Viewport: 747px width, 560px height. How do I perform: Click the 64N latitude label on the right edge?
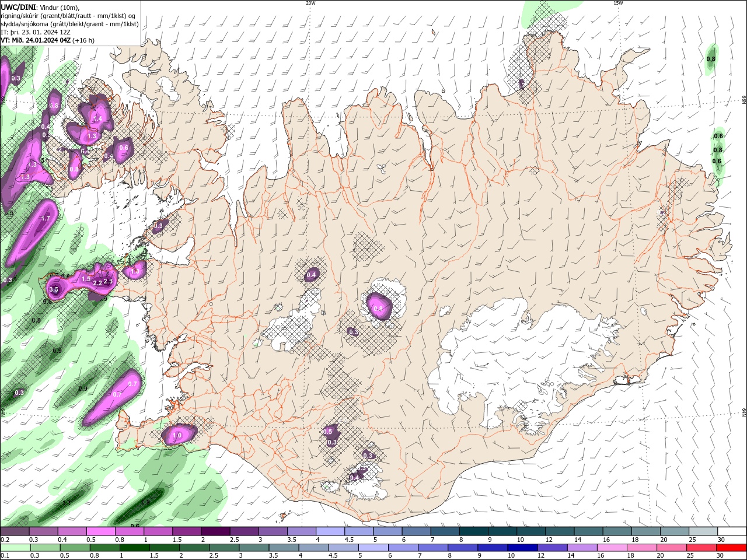coord(743,412)
